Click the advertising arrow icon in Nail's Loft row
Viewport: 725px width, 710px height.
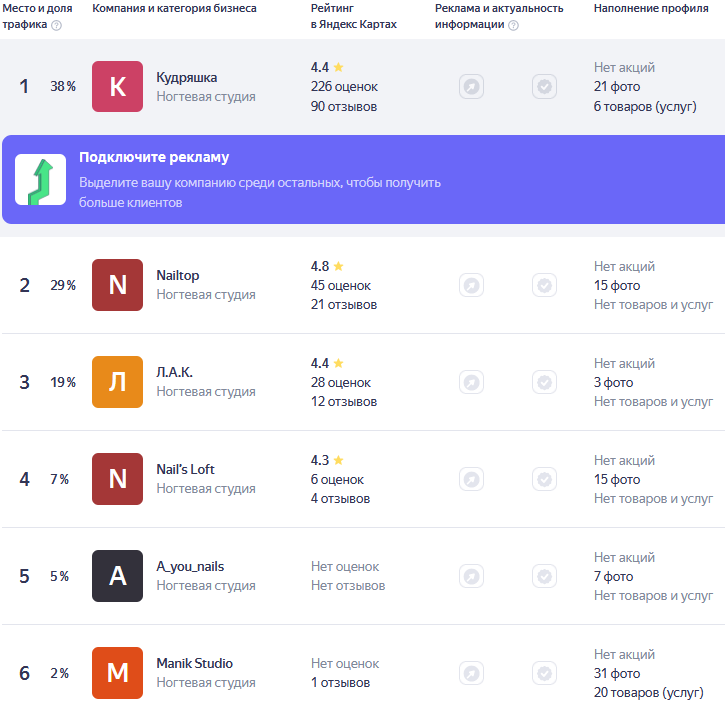472,479
